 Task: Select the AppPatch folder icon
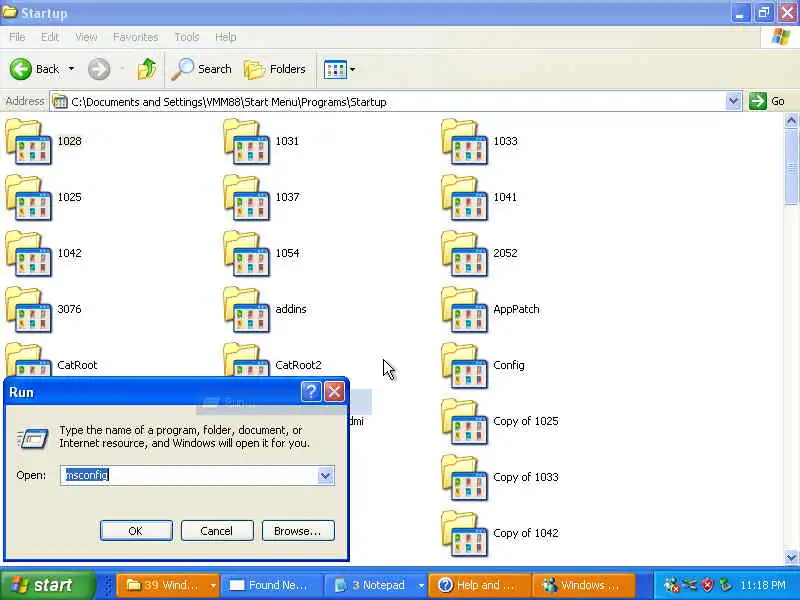tap(464, 310)
